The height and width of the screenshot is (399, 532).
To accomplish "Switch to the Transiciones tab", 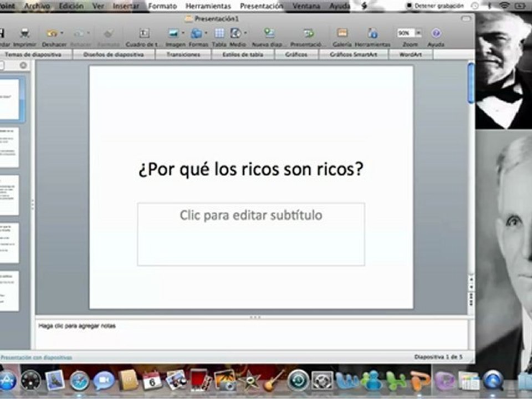I will click(x=183, y=55).
